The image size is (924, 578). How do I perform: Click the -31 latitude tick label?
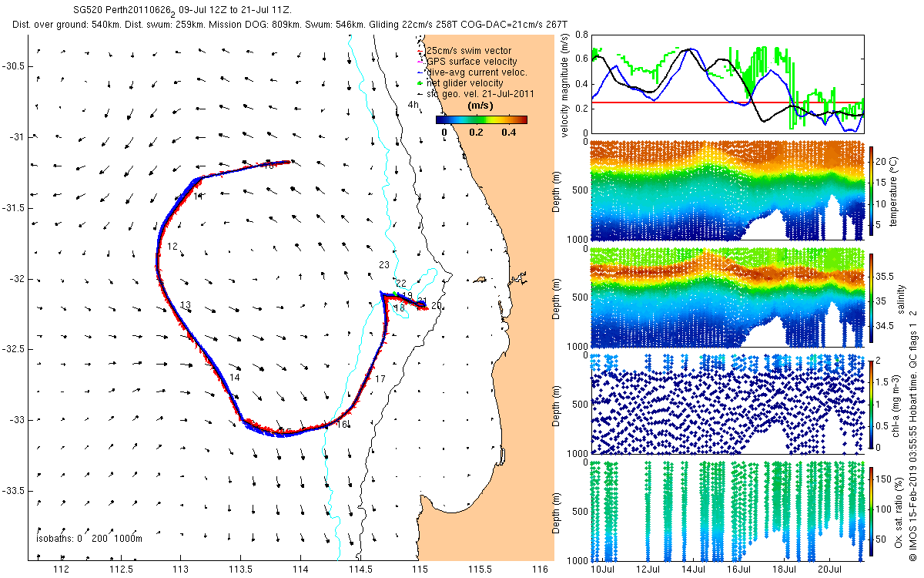pos(18,137)
